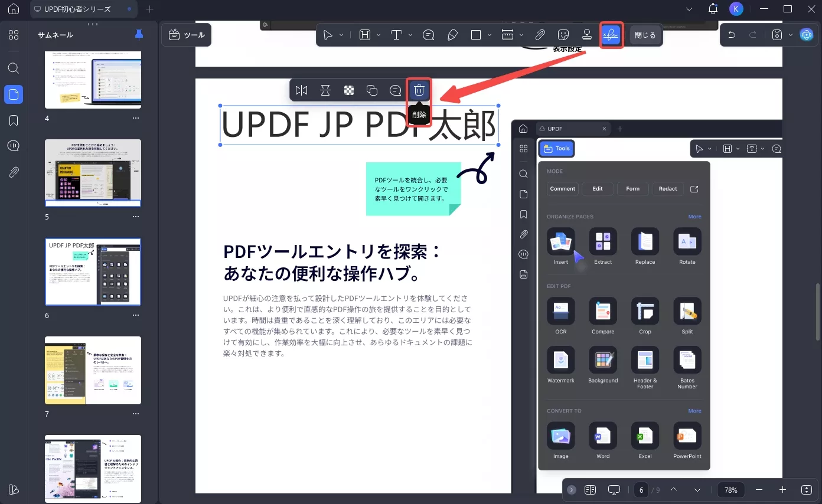822x504 pixels.
Task: Select the page 8 thumbnail
Action: [93, 469]
